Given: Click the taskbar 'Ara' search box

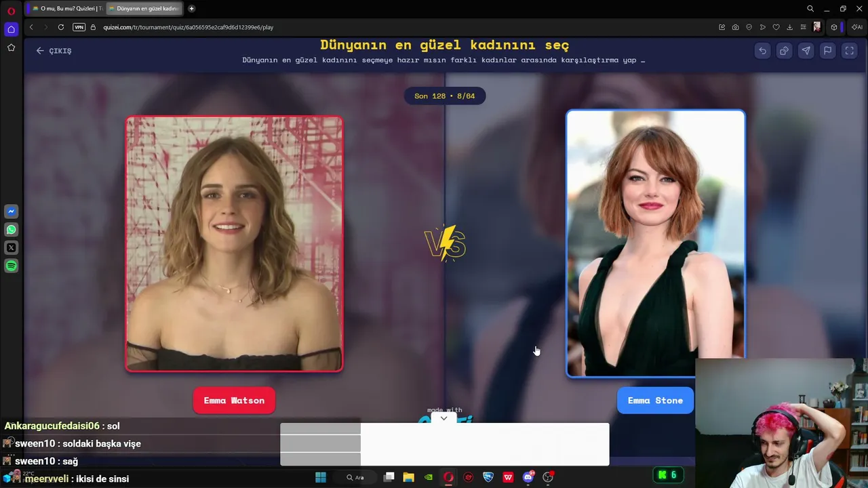Looking at the screenshot, I should (x=355, y=477).
